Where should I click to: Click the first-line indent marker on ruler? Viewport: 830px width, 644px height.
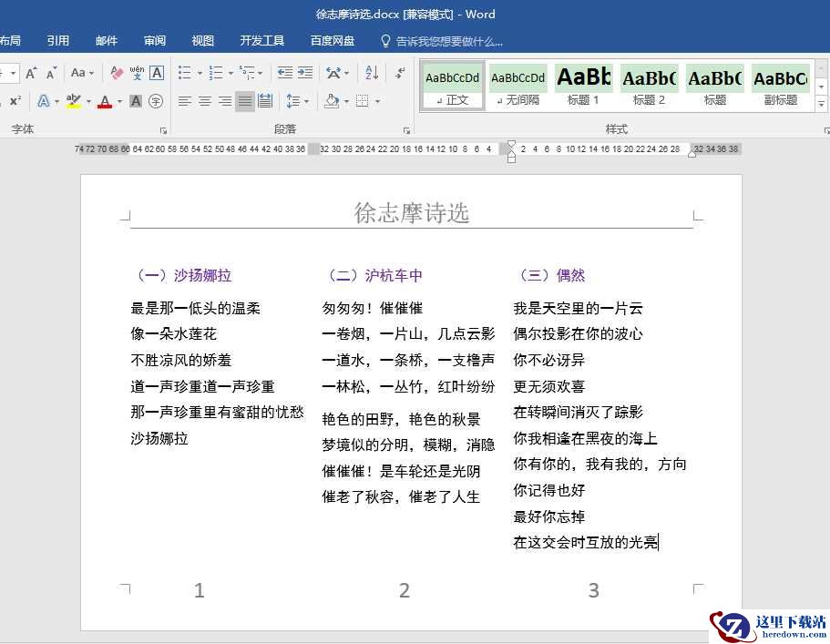511,143
